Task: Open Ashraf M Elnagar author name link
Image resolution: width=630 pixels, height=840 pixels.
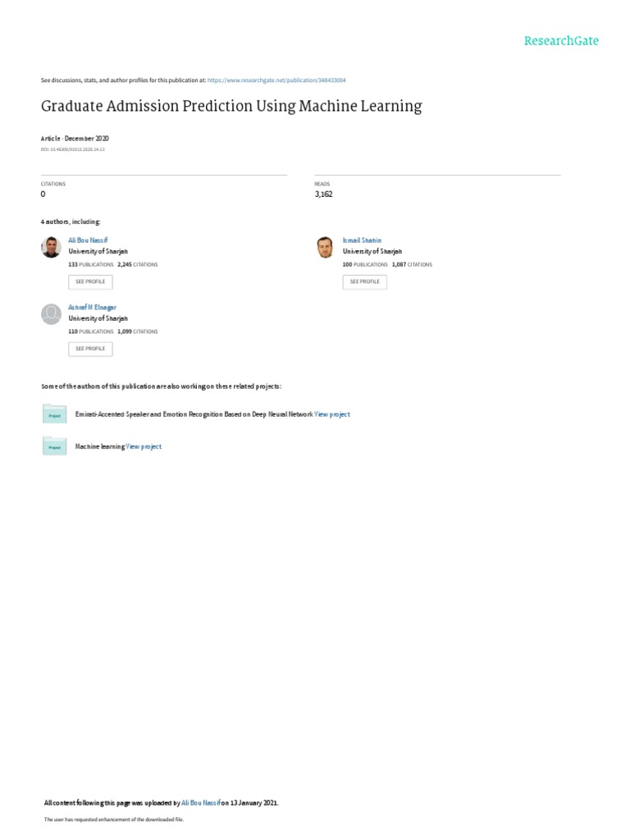Action: pos(93,307)
